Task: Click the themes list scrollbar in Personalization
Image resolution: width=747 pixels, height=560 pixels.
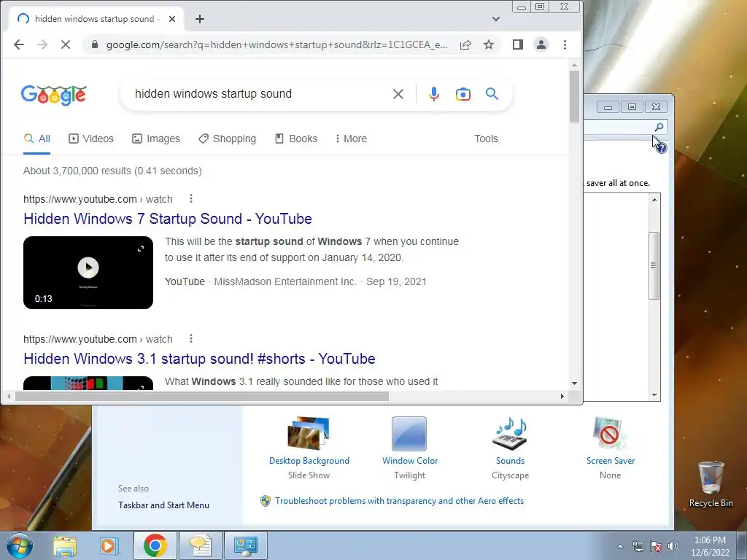Action: pyautogui.click(x=654, y=265)
